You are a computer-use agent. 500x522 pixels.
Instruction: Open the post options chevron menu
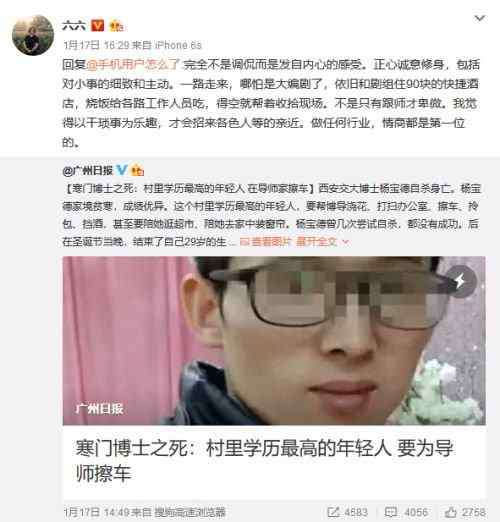tap(479, 18)
